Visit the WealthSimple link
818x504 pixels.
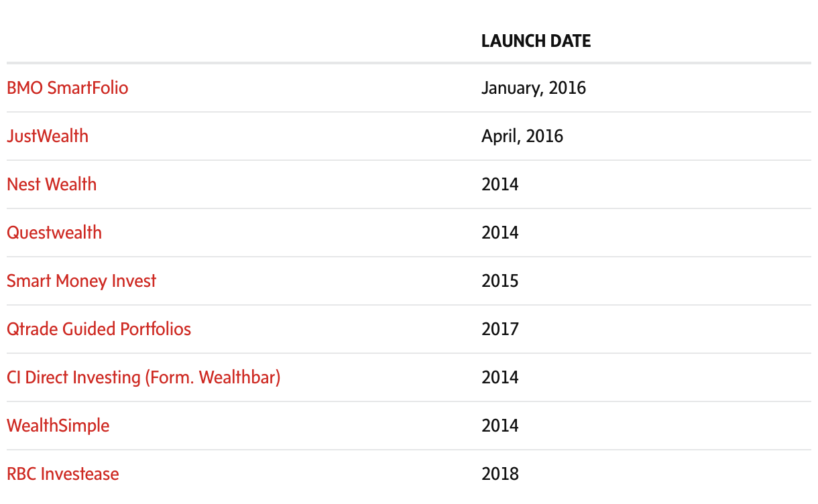[58, 426]
